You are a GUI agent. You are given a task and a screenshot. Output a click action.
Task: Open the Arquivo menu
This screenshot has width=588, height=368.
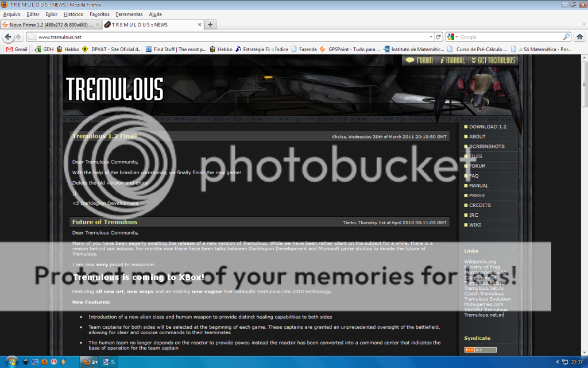(11, 14)
